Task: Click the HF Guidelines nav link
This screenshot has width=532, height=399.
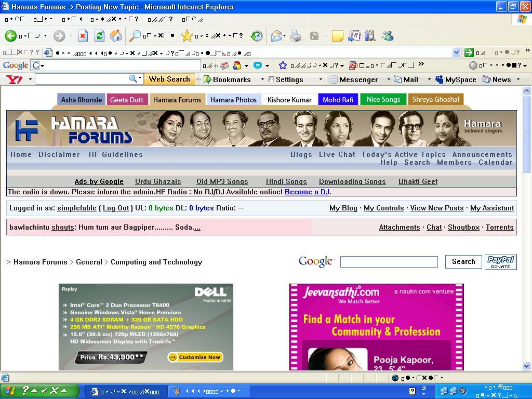Action: [x=116, y=154]
